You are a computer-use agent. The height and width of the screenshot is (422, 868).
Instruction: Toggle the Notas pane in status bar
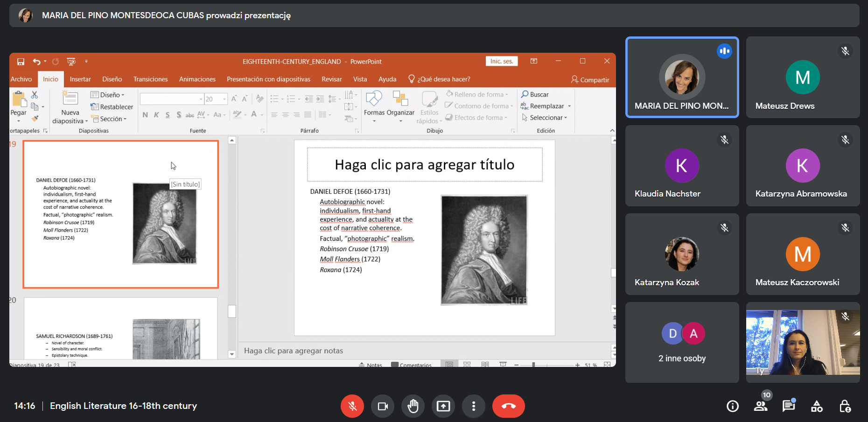(x=371, y=365)
